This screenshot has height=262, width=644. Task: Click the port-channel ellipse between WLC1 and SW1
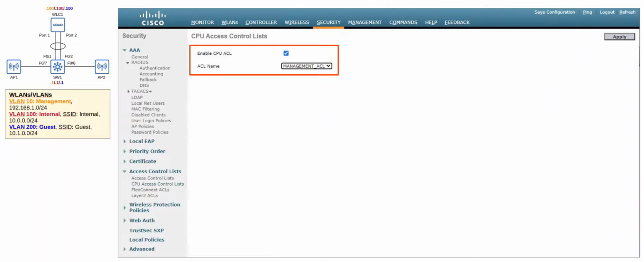(x=58, y=46)
